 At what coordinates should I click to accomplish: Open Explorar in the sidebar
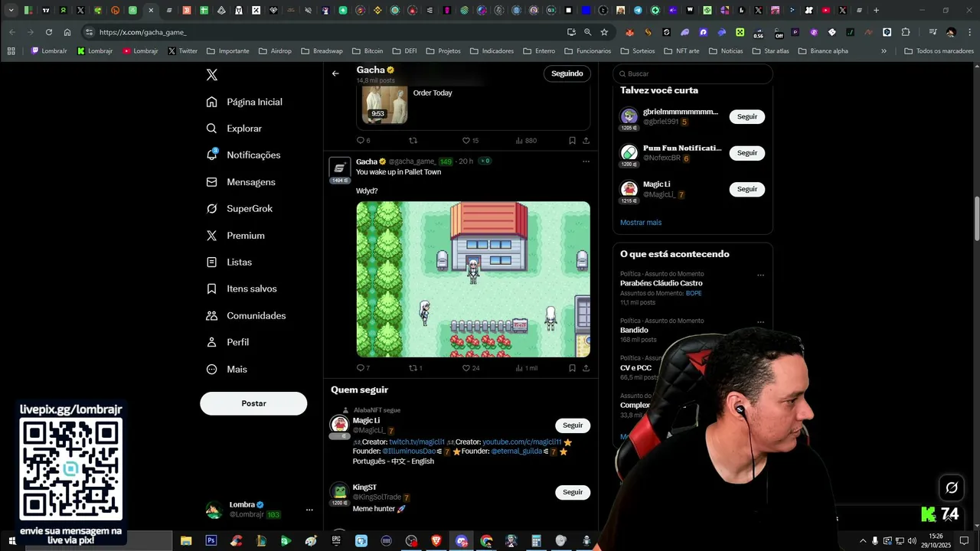click(234, 129)
